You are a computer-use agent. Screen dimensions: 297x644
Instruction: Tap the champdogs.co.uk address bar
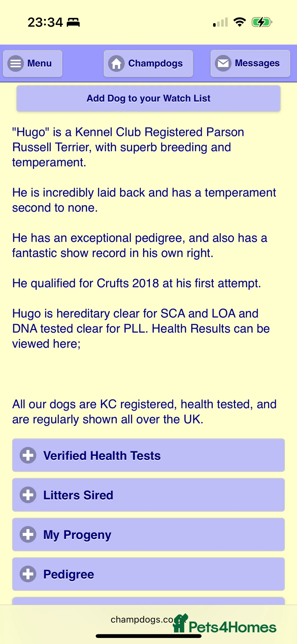(142, 619)
